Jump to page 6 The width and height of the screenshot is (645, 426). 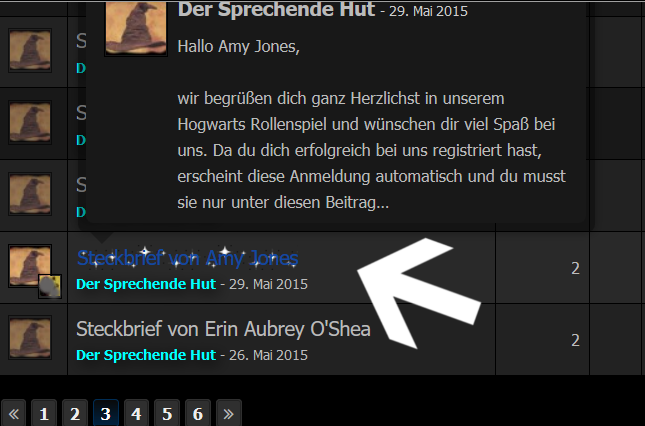click(198, 413)
